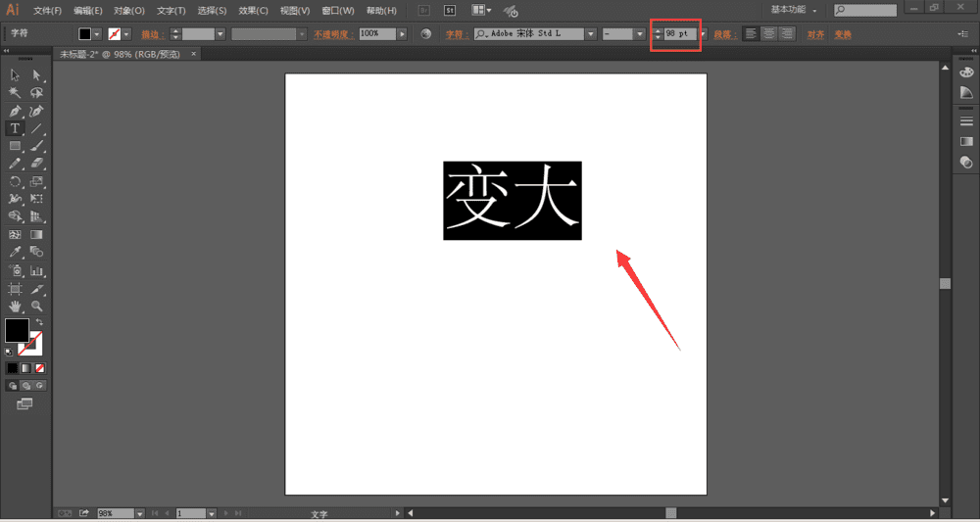Select the Zoom tool

[37, 307]
